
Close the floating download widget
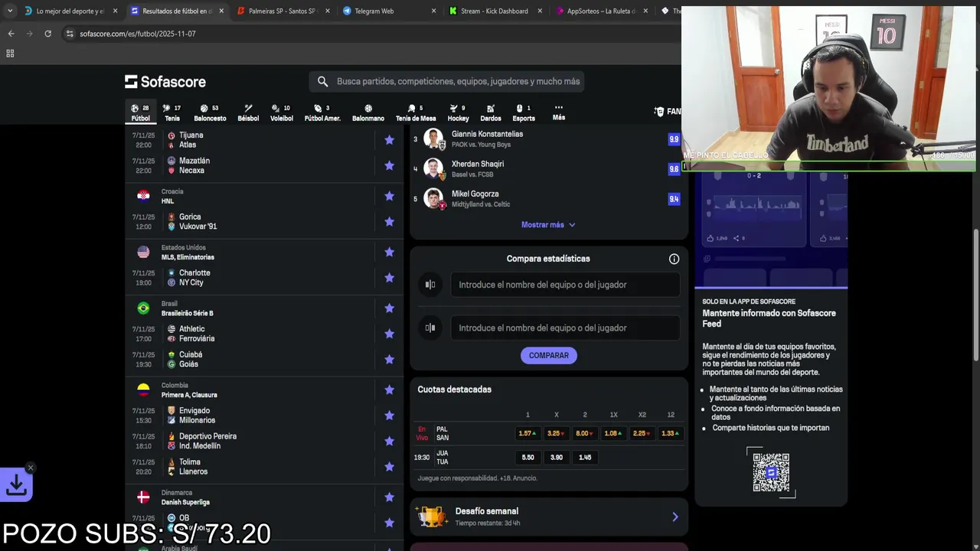(30, 468)
